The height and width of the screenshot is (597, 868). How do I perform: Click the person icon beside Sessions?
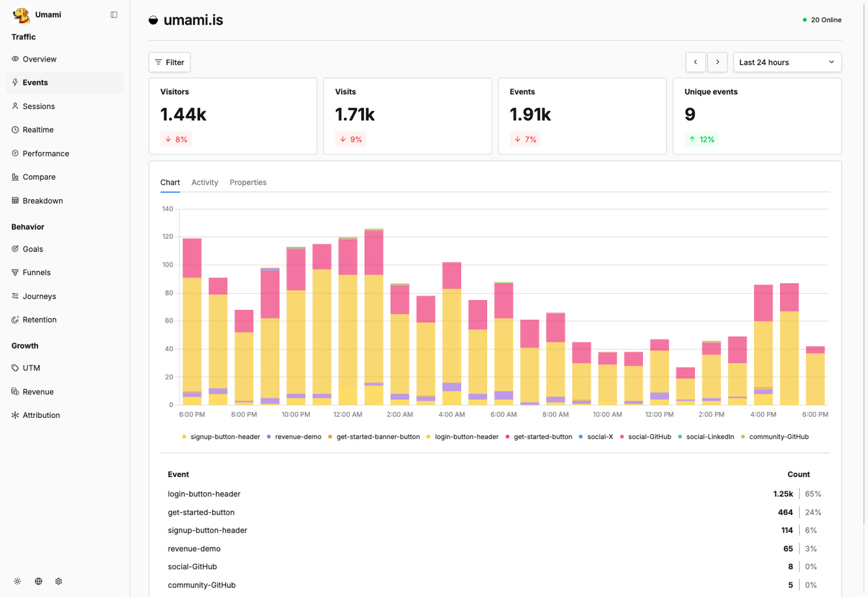pos(15,106)
